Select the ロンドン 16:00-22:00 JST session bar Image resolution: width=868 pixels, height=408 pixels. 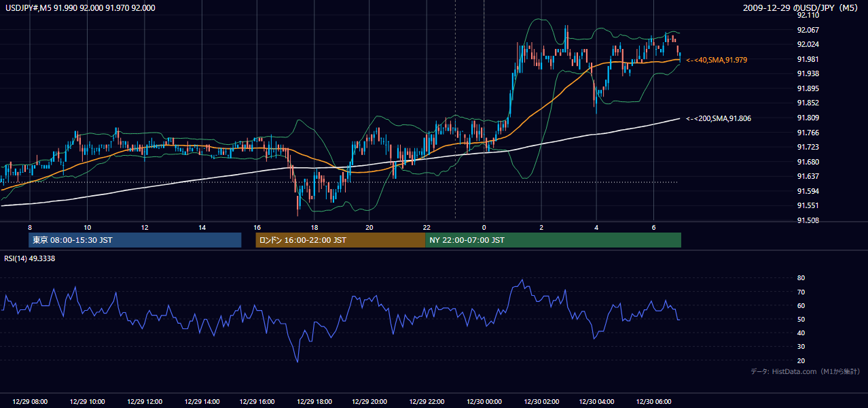(340, 240)
